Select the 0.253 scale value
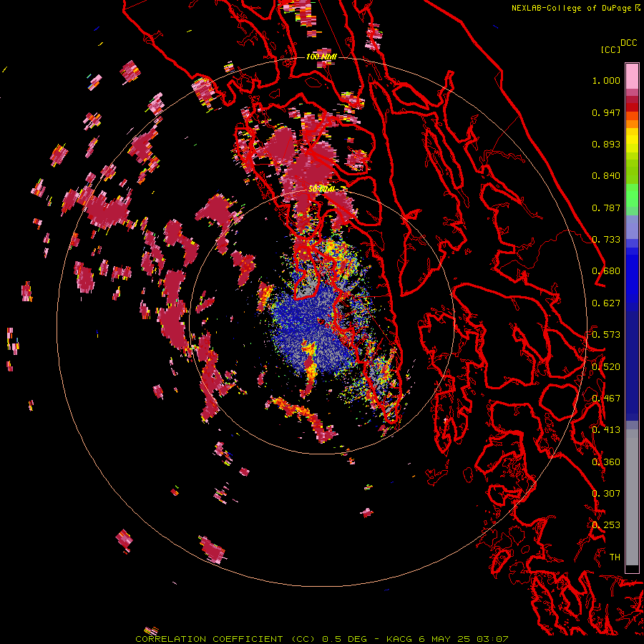The height and width of the screenshot is (644, 644). (x=606, y=525)
